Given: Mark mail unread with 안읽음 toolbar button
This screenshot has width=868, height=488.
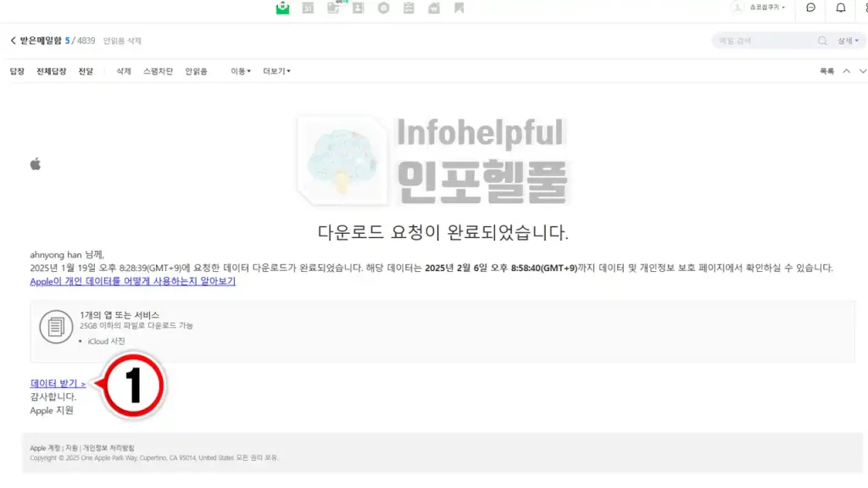Looking at the screenshot, I should (196, 71).
